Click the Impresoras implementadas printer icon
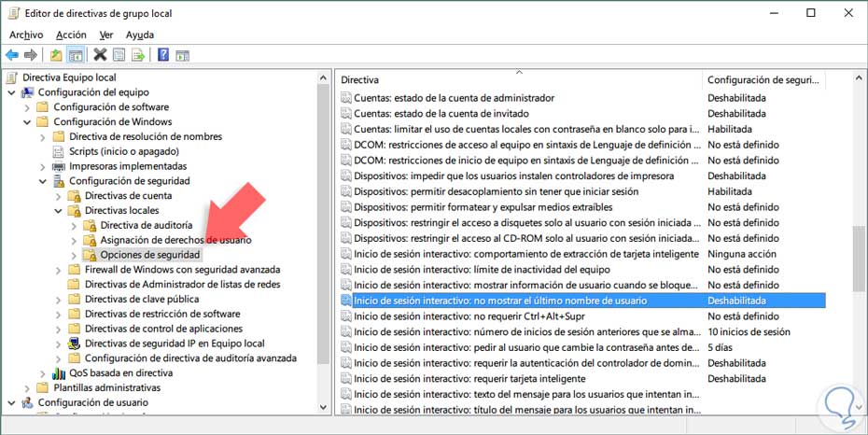 [x=58, y=166]
